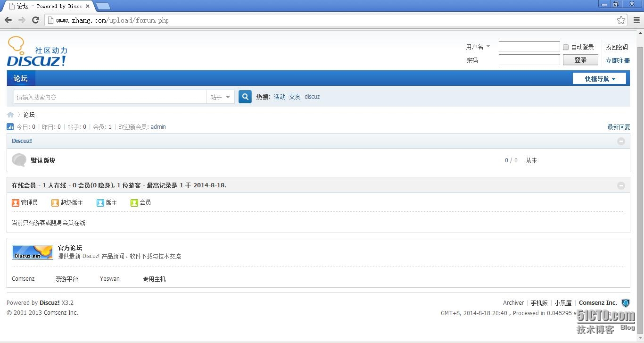Open the 找回密码 link
This screenshot has width=644, height=343.
coord(617,47)
